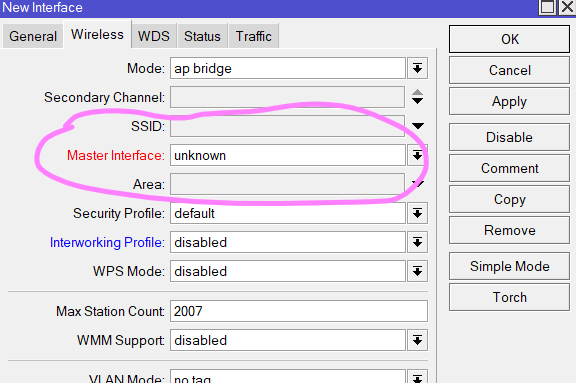Click the Apply button
This screenshot has height=383, width=576.
510,101
